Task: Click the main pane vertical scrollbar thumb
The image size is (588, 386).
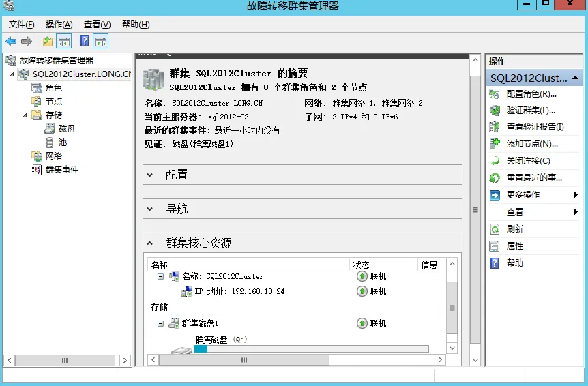Action: [x=475, y=210]
